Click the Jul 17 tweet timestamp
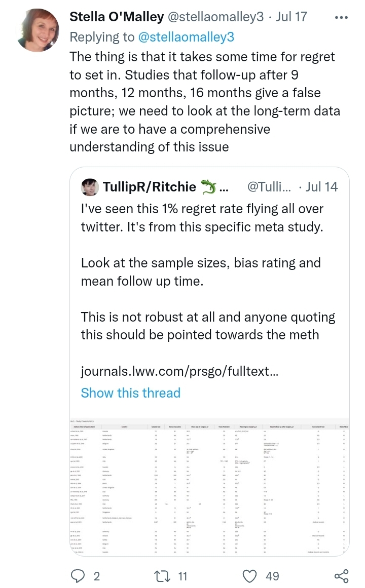 (292, 17)
